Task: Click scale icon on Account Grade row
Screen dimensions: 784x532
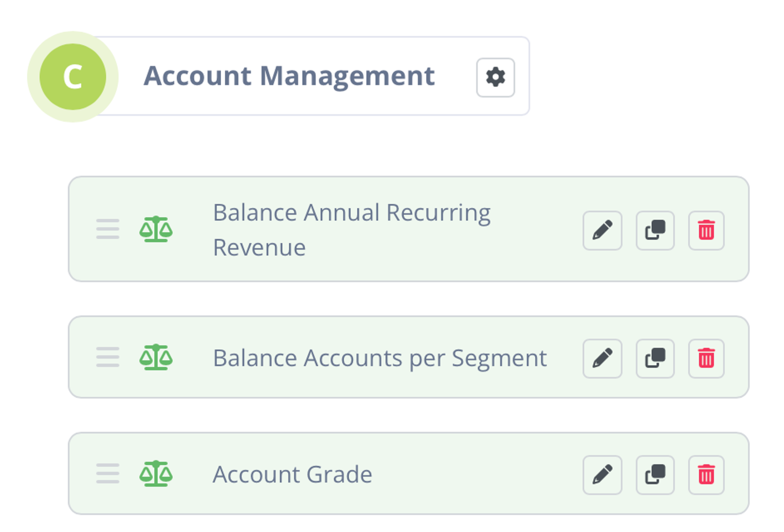Action: click(x=156, y=474)
